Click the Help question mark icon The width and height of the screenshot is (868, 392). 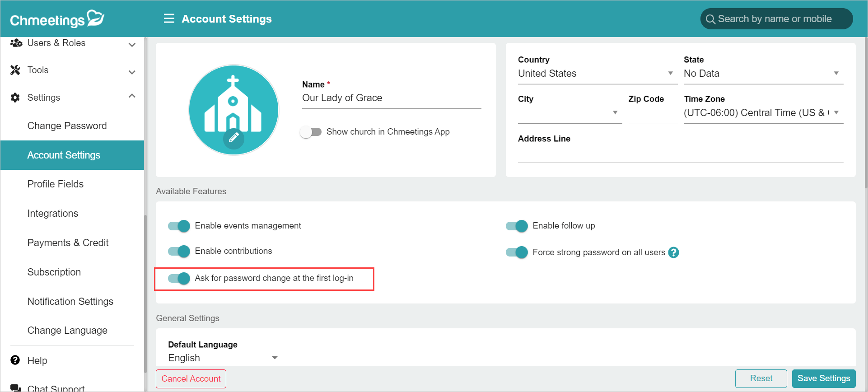tap(15, 360)
